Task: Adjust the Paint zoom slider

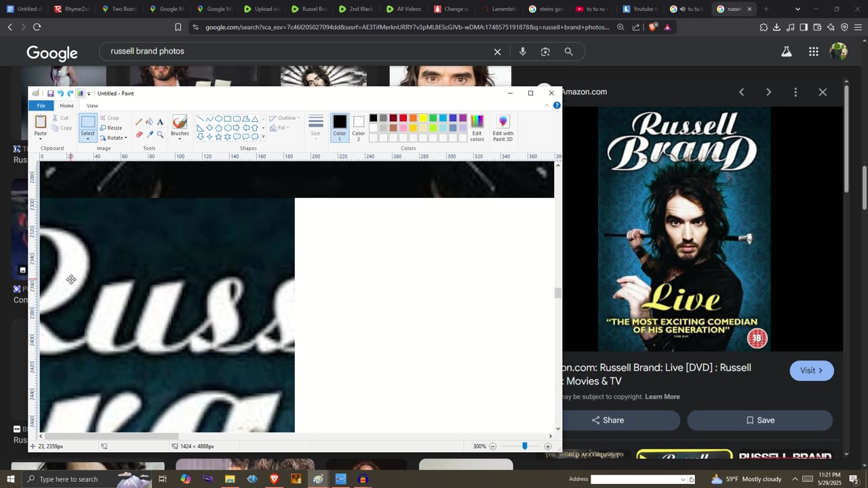Action: pyautogui.click(x=524, y=446)
